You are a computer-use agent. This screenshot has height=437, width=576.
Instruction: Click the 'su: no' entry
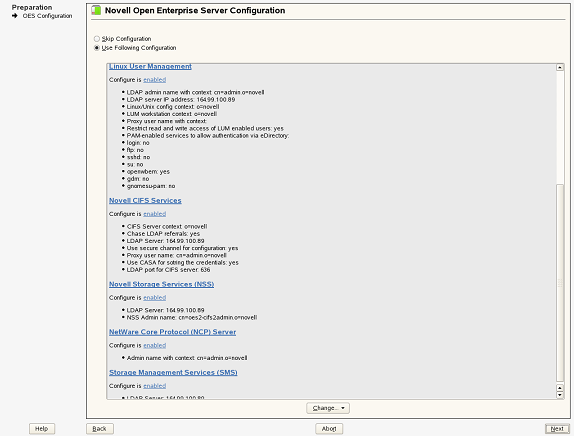pyautogui.click(x=135, y=165)
